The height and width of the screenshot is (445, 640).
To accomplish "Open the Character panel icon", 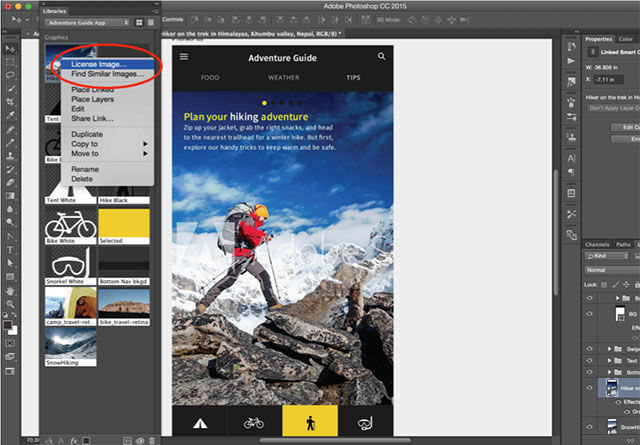I will [x=571, y=158].
